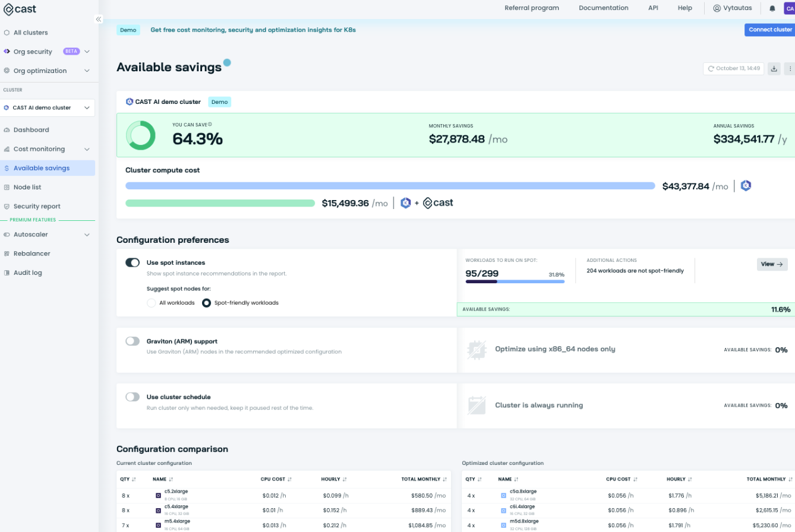795x532 pixels.
Task: Click the download report icon
Action: tap(774, 68)
